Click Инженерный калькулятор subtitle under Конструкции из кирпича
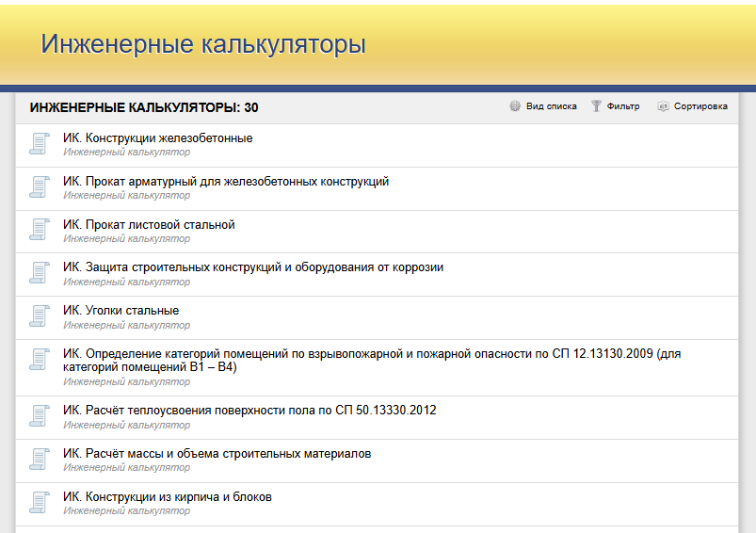This screenshot has width=756, height=533. (x=126, y=510)
